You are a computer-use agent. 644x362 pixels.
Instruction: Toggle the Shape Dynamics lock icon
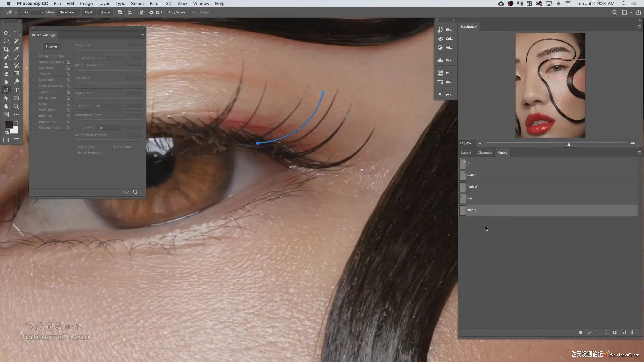point(68,62)
